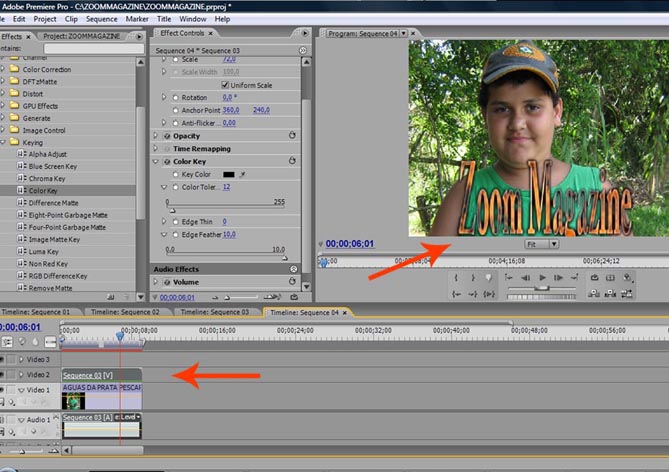Click the Lift button in Program monitor
Screen dimensions: 669x472
595,293
